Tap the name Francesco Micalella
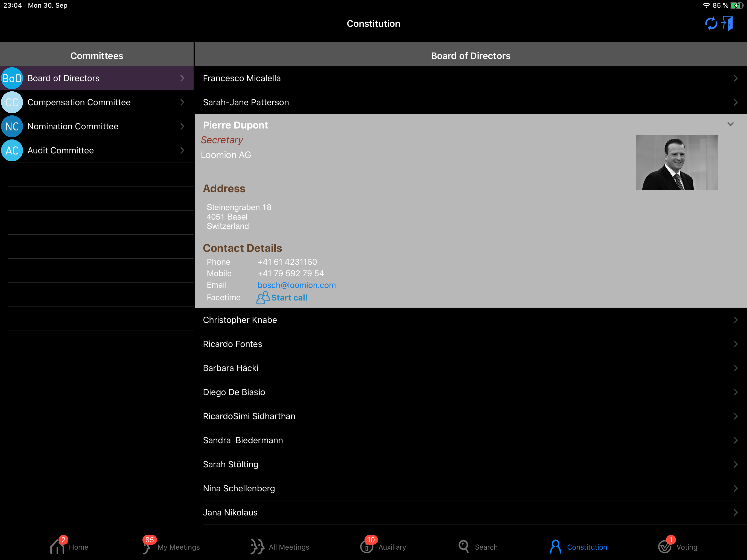 pyautogui.click(x=242, y=78)
